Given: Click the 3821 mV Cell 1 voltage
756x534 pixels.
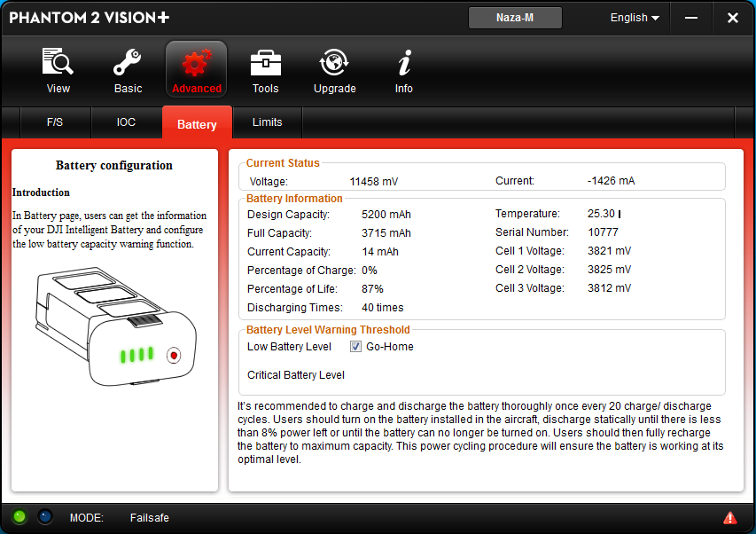Looking at the screenshot, I should pos(609,251).
